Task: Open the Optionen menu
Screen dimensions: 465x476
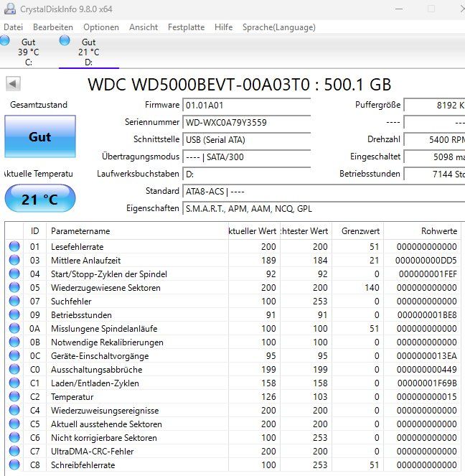Action: 101,27
